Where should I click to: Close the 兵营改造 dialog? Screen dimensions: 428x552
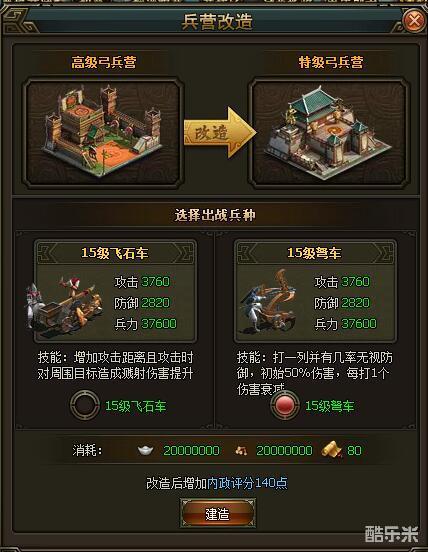click(414, 21)
